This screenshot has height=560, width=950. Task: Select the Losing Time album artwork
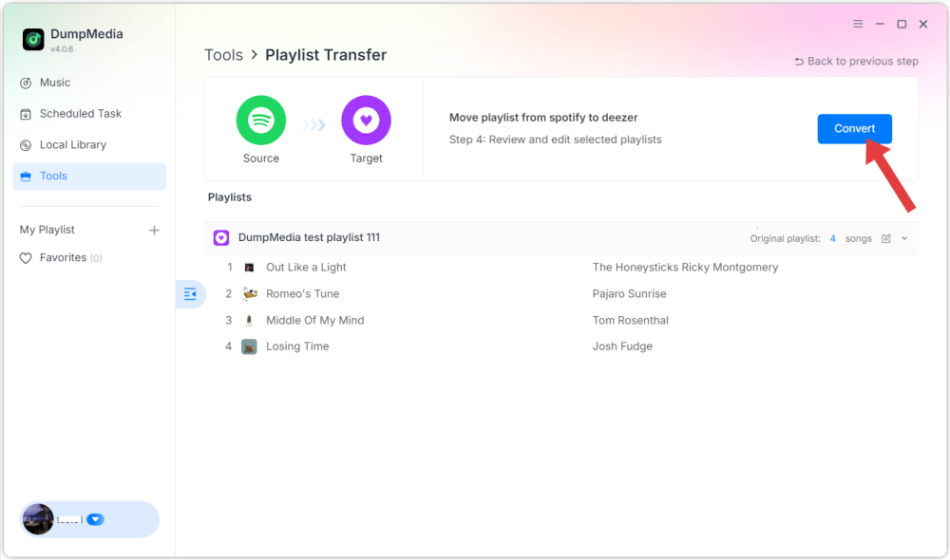249,346
